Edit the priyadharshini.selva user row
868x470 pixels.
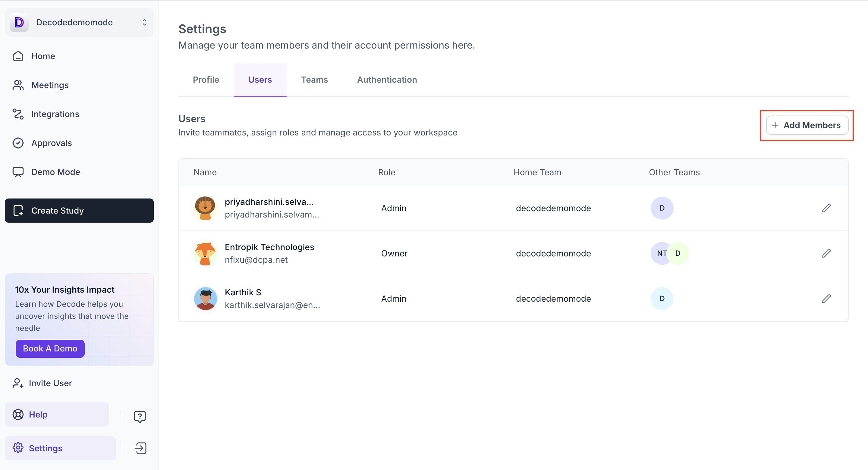[x=826, y=208]
